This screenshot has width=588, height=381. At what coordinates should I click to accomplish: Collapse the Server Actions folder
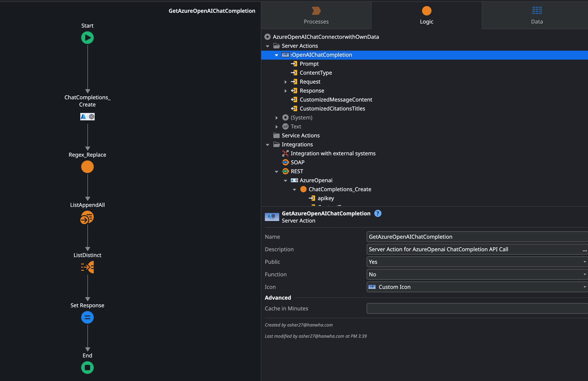268,46
